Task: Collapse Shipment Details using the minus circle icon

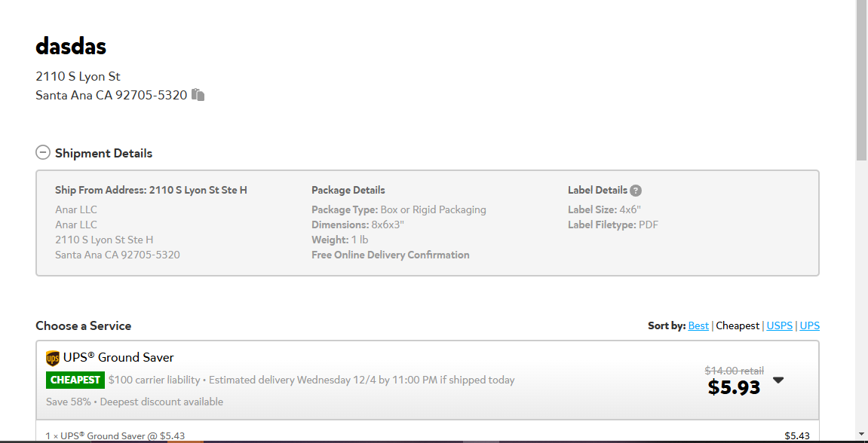Action: point(43,153)
